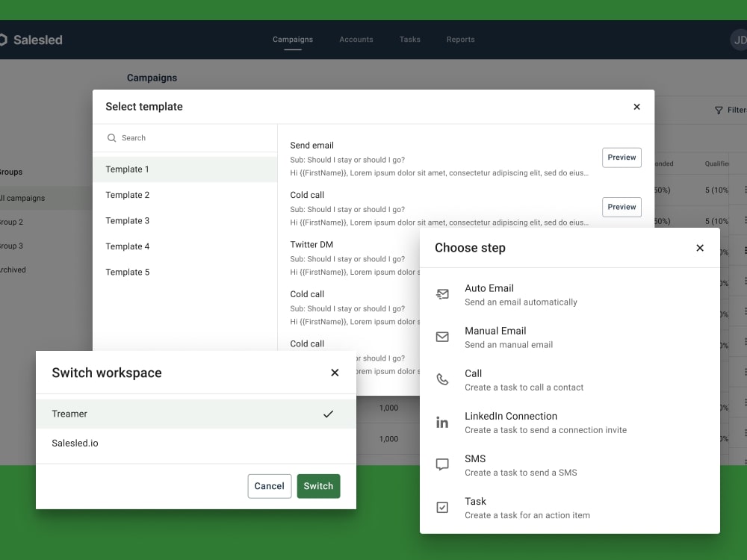Select the Treamer workspace

coord(196,414)
